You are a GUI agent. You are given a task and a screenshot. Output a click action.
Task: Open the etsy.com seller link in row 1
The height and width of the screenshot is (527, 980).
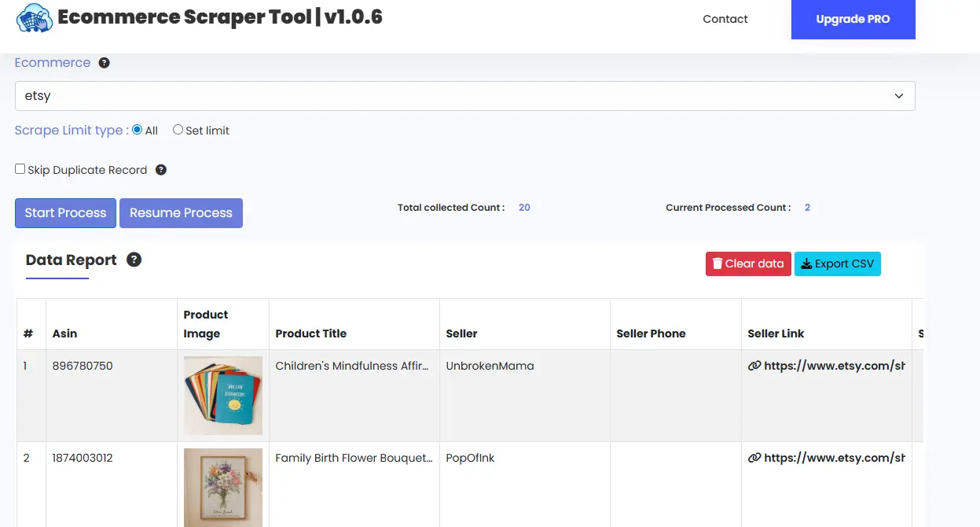click(x=833, y=365)
